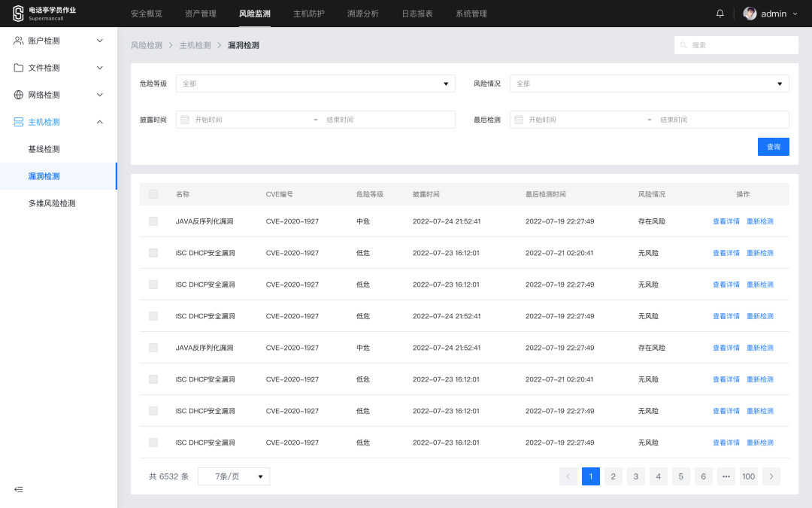The width and height of the screenshot is (812, 508).
Task: Click the 主机检测 breadcrumb link
Action: (x=195, y=45)
